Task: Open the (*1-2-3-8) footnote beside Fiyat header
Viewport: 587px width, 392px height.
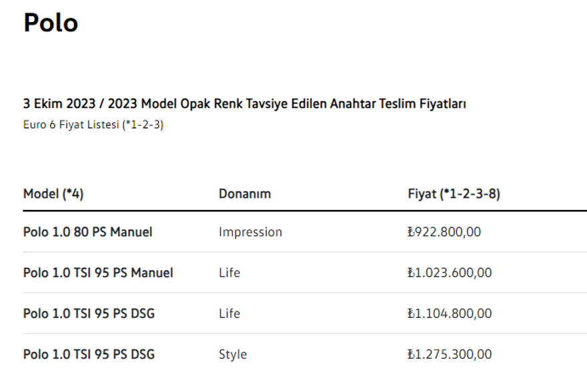Action: [x=471, y=194]
